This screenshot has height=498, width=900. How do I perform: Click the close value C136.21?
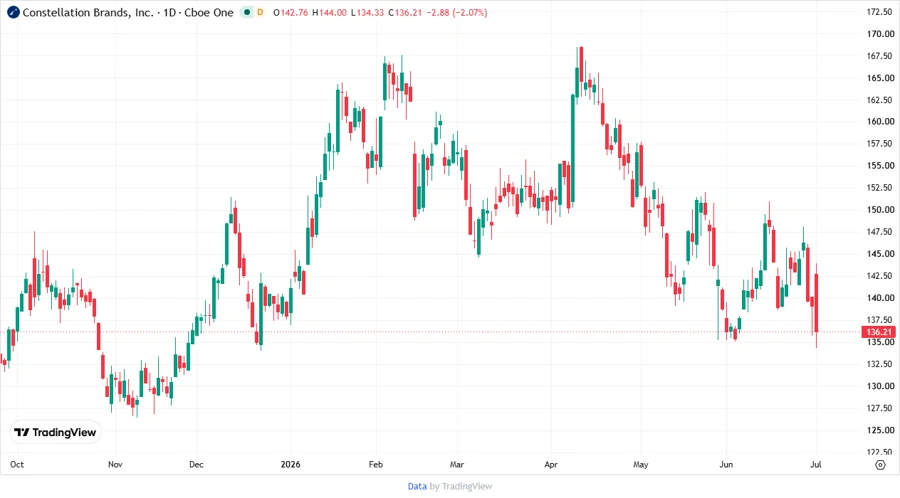click(x=405, y=12)
